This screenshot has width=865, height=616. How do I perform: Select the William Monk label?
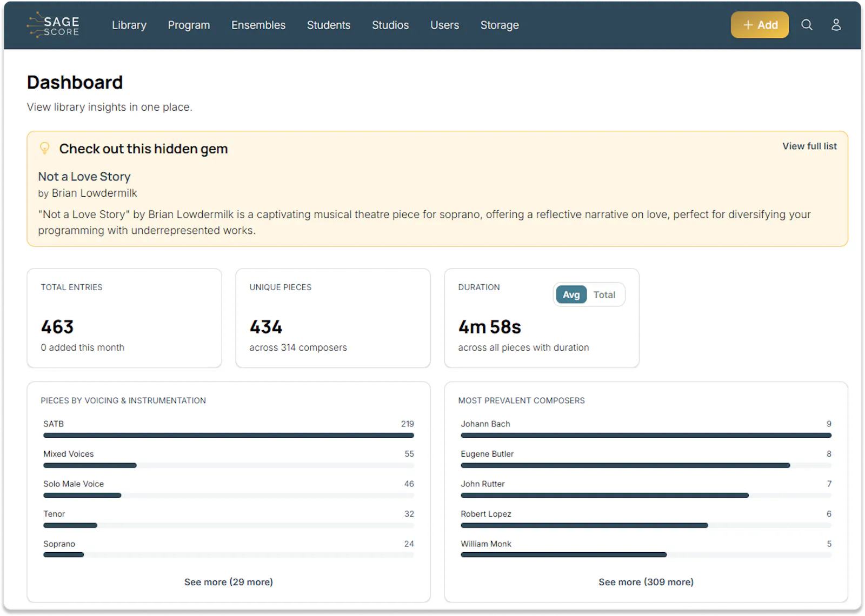[486, 544]
